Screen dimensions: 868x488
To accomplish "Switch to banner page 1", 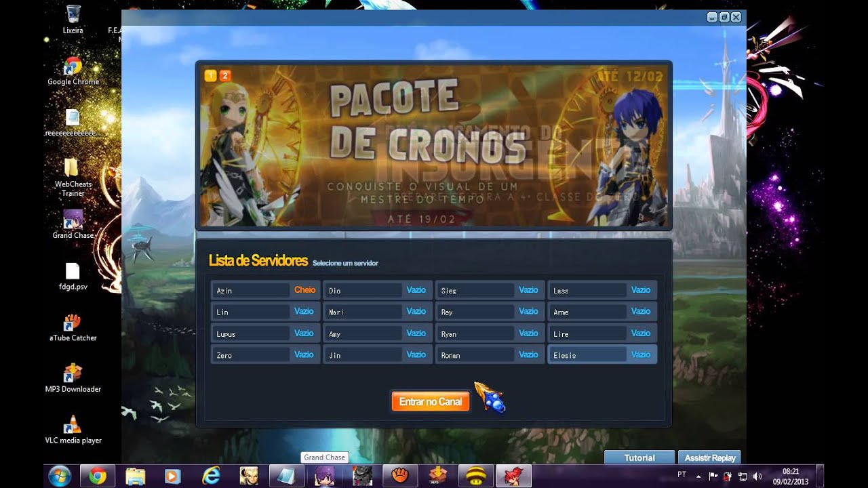I will click(x=210, y=75).
